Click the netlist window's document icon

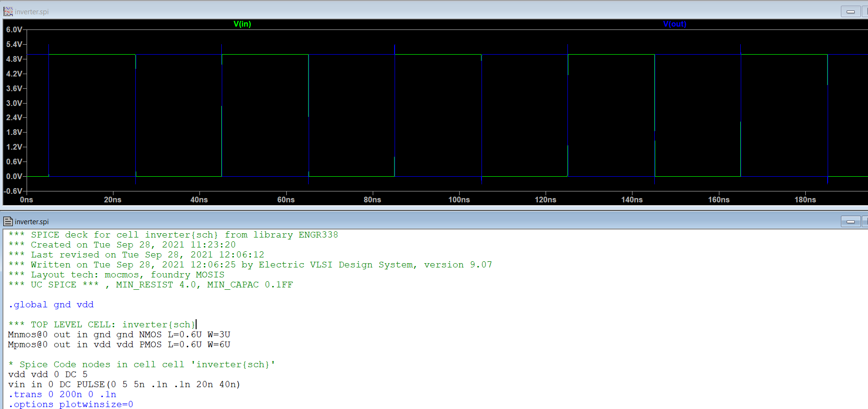click(8, 221)
